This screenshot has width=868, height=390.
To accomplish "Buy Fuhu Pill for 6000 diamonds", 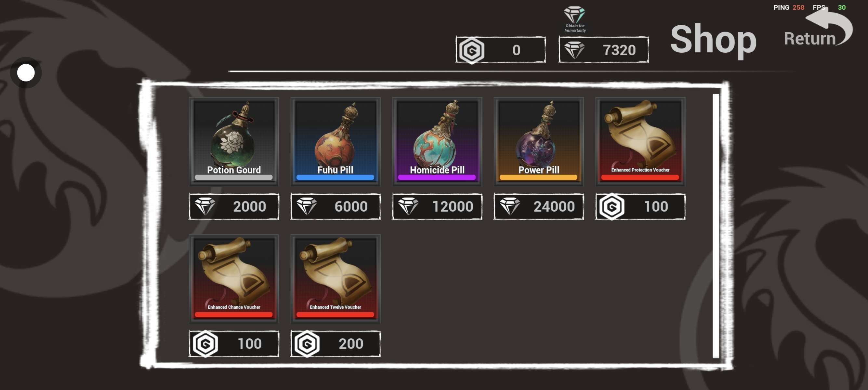I will (x=335, y=206).
